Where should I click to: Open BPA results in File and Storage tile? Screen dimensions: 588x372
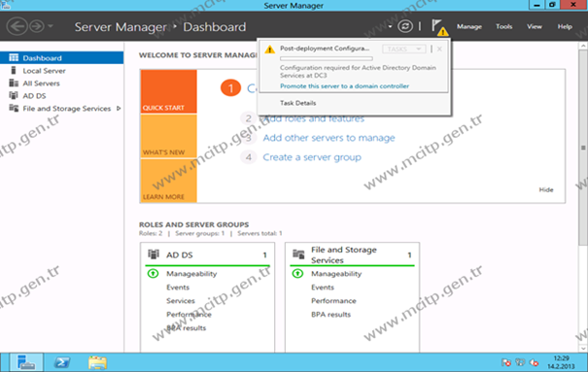point(330,315)
